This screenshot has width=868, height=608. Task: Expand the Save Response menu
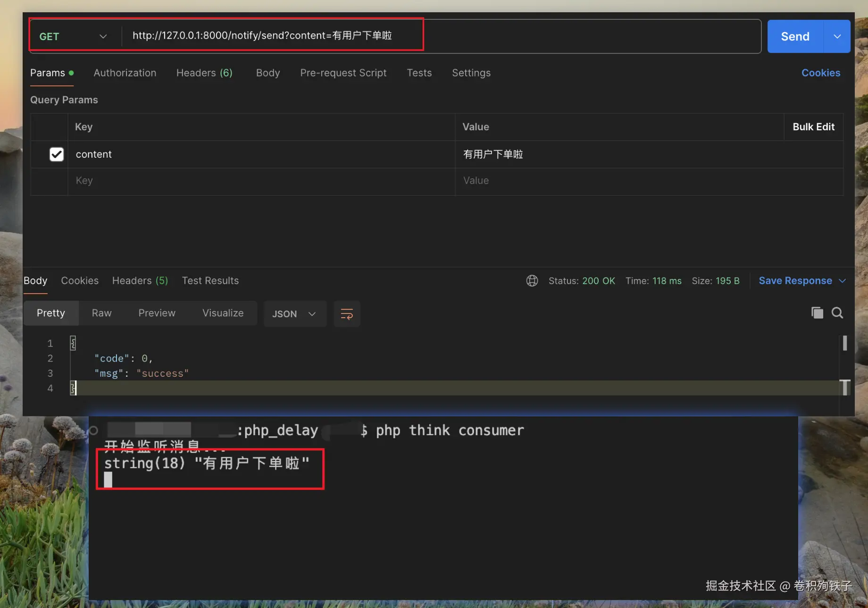(802, 281)
